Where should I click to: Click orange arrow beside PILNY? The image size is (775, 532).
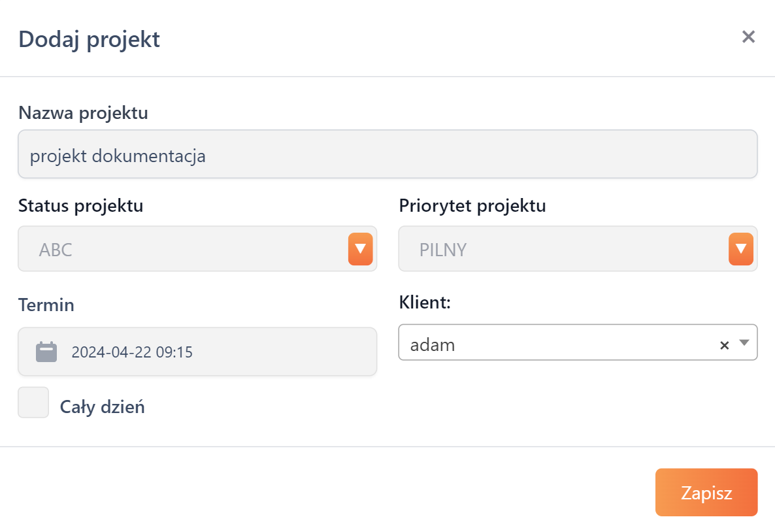(740, 249)
